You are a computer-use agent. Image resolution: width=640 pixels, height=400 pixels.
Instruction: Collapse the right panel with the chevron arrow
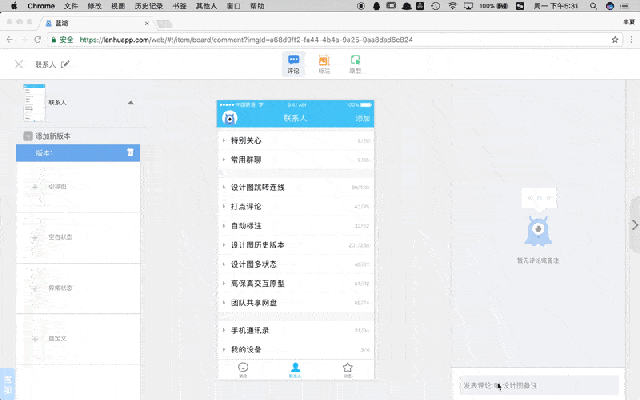(x=634, y=225)
